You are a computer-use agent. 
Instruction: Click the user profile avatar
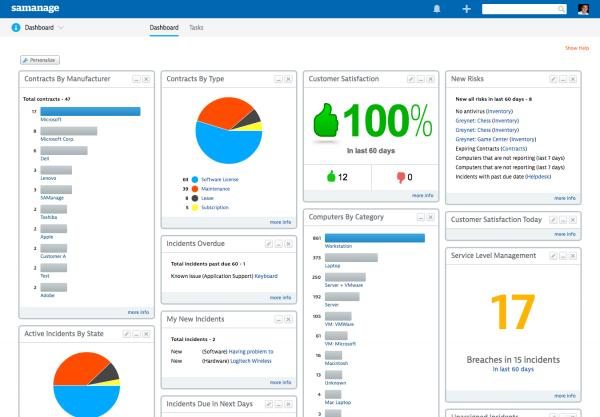point(584,9)
